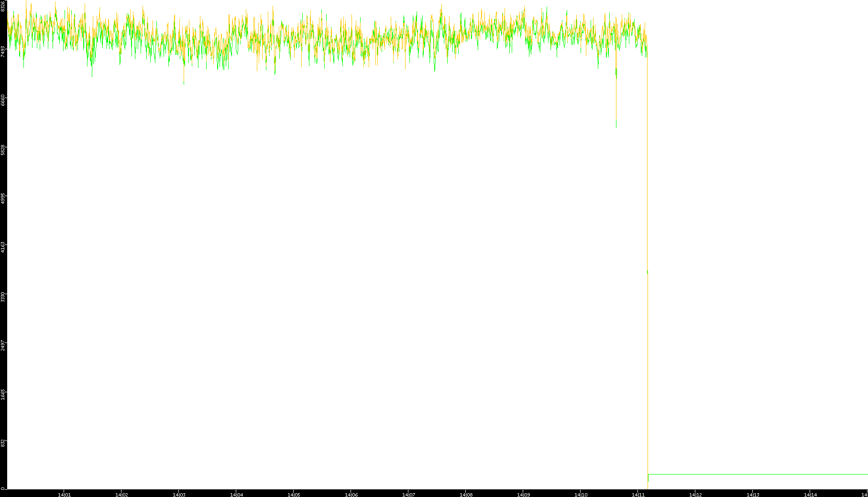Image resolution: width=868 pixels, height=497 pixels.
Task: Select the 6660 y-axis value label
Action: [3, 100]
